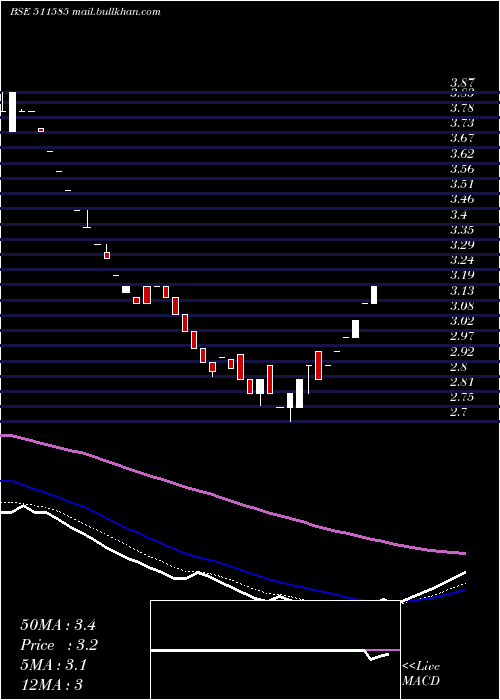
Task: Click the 2.81 price axis label
Action: point(462,382)
